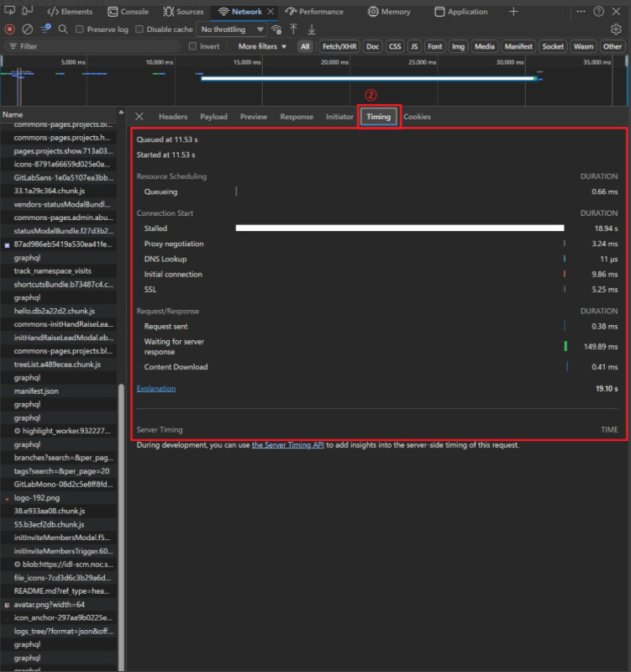
Task: Filter by CSS requests
Action: [395, 46]
